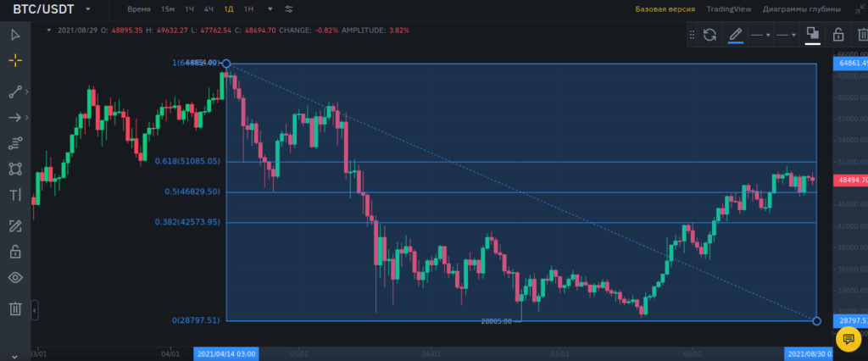Switch to the TradingView tab
The height and width of the screenshot is (361, 868).
pos(729,9)
